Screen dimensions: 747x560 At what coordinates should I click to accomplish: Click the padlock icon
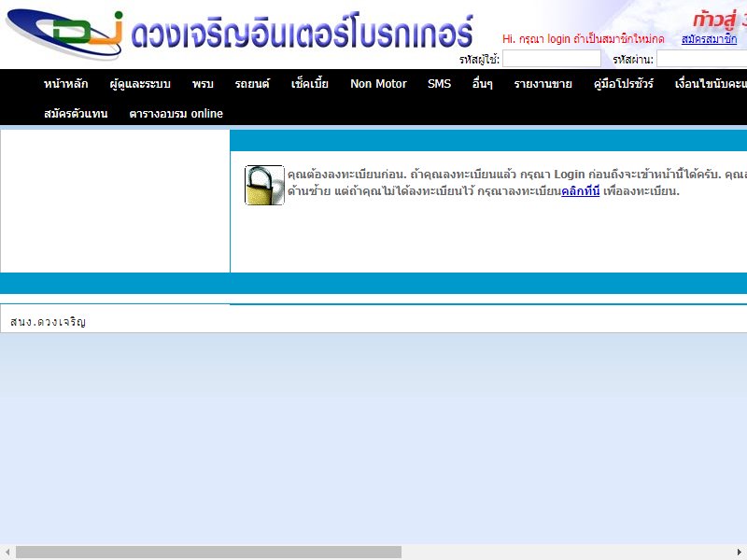(264, 185)
